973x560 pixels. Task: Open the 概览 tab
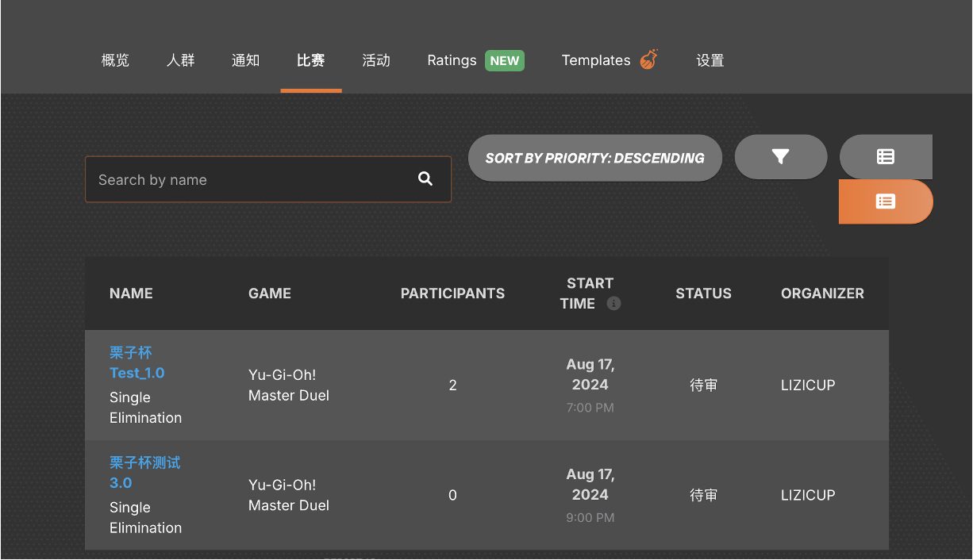pyautogui.click(x=116, y=60)
